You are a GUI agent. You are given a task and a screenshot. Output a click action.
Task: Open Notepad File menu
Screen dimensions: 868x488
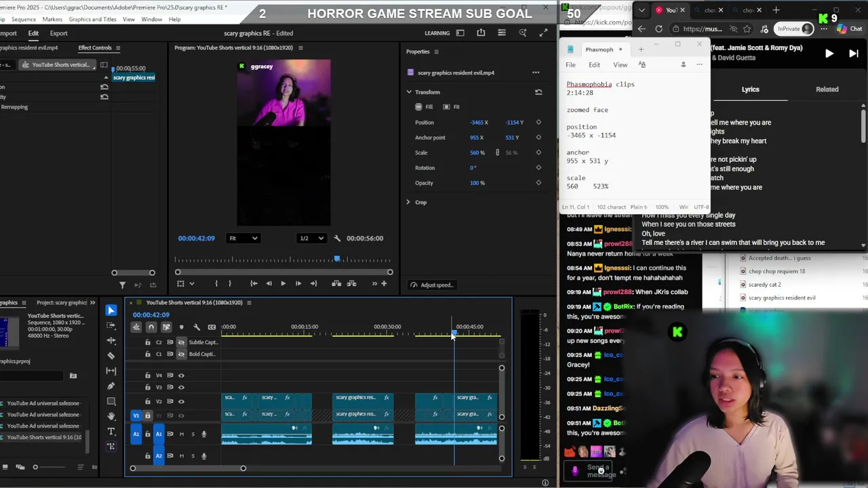click(x=570, y=64)
